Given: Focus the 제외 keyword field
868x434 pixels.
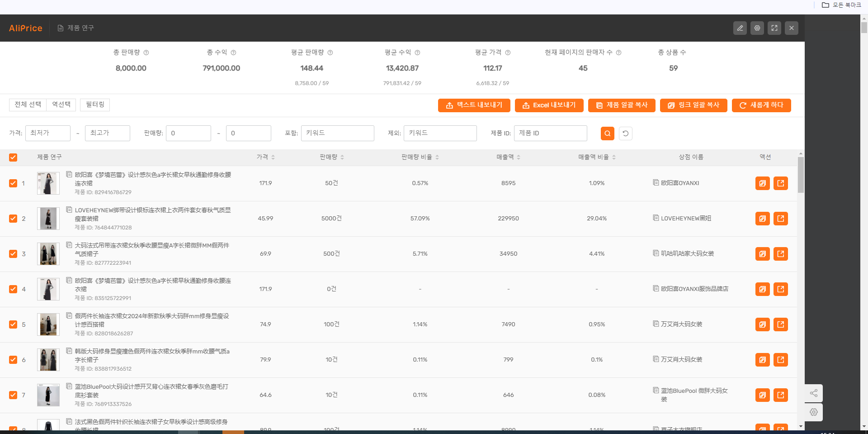Looking at the screenshot, I should tap(440, 133).
